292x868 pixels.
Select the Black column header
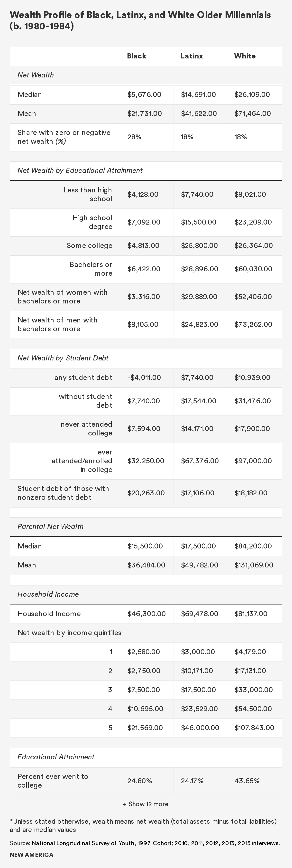pos(137,56)
